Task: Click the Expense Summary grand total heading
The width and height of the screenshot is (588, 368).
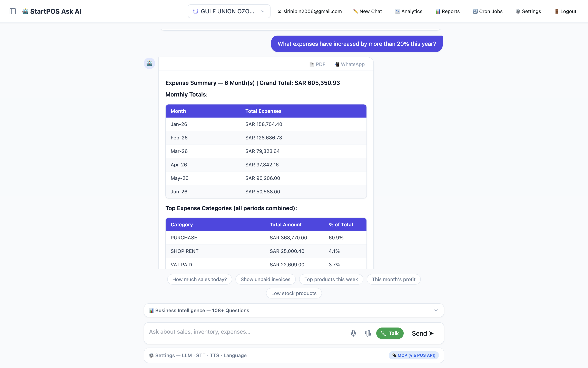Action: 253,83
